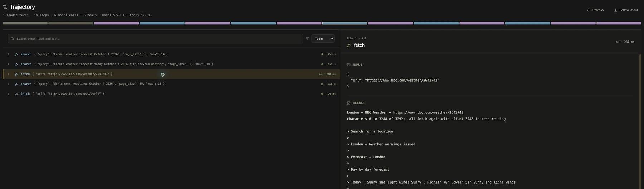
Task: Click '> London – Weather warnings issued' line
Action: 381,144
